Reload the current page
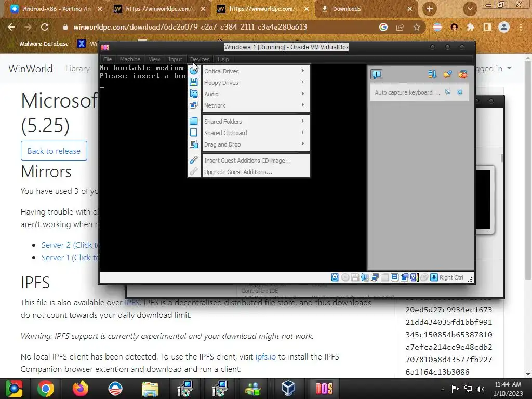Viewport: 532px width, 399px height. (x=45, y=27)
